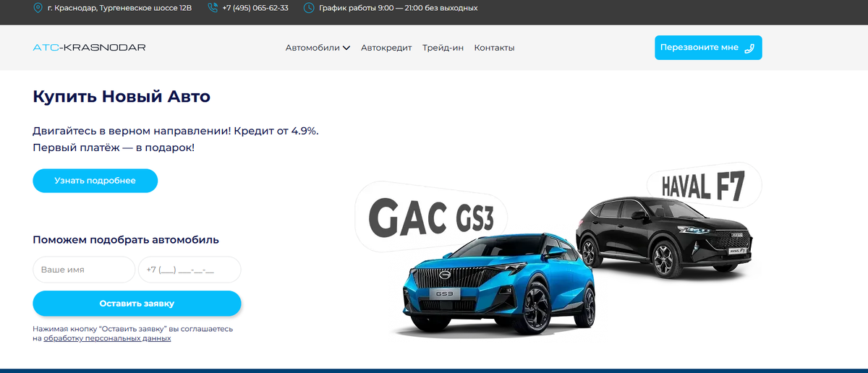Image resolution: width=868 pixels, height=373 pixels.
Task: Go to Автокредит page
Action: coord(386,48)
